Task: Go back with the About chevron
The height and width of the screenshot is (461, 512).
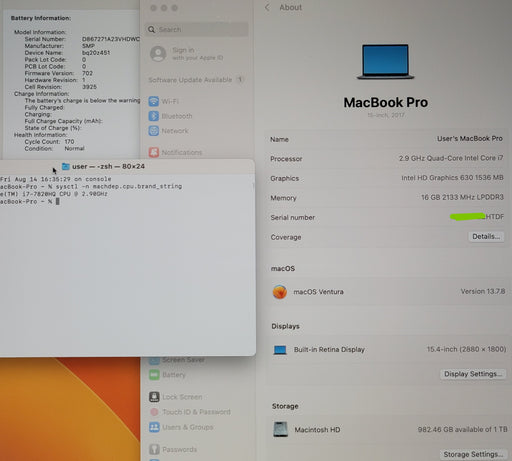Action: click(x=267, y=7)
